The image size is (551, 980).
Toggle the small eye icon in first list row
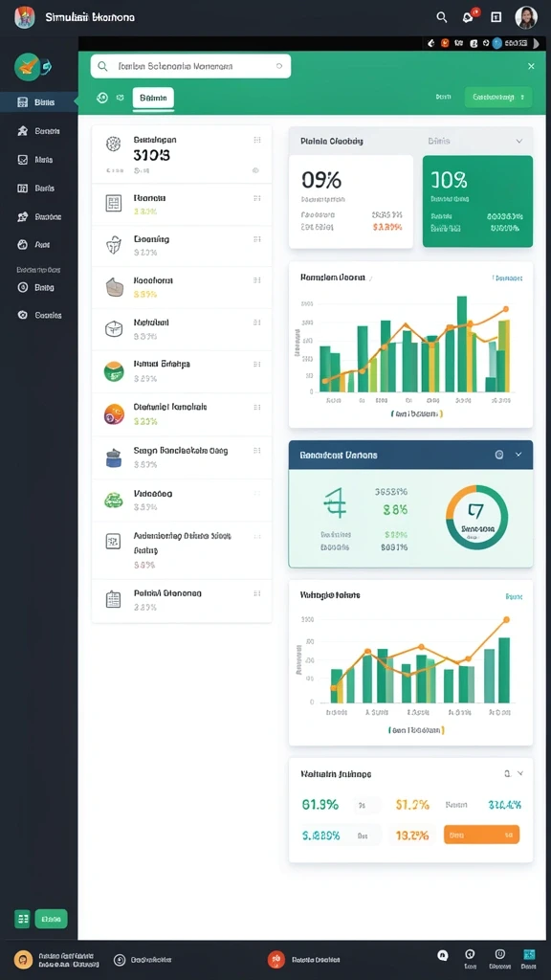(255, 170)
